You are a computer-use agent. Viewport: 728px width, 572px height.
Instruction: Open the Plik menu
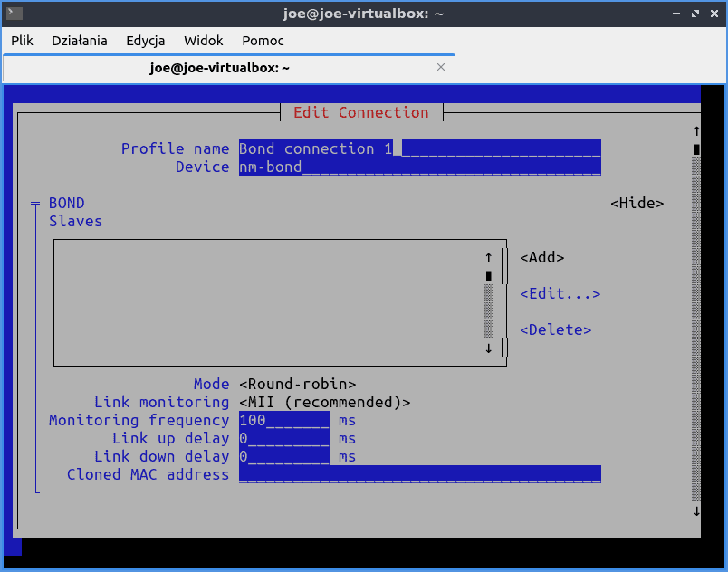coord(22,41)
